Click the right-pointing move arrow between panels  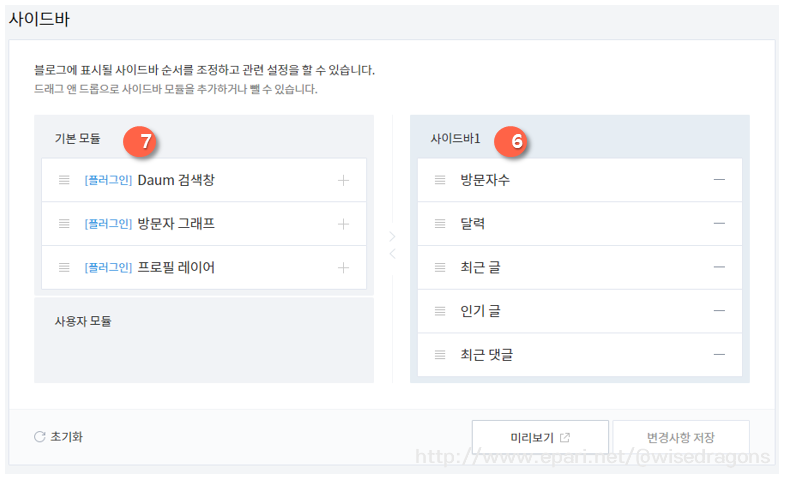pyautogui.click(x=392, y=236)
